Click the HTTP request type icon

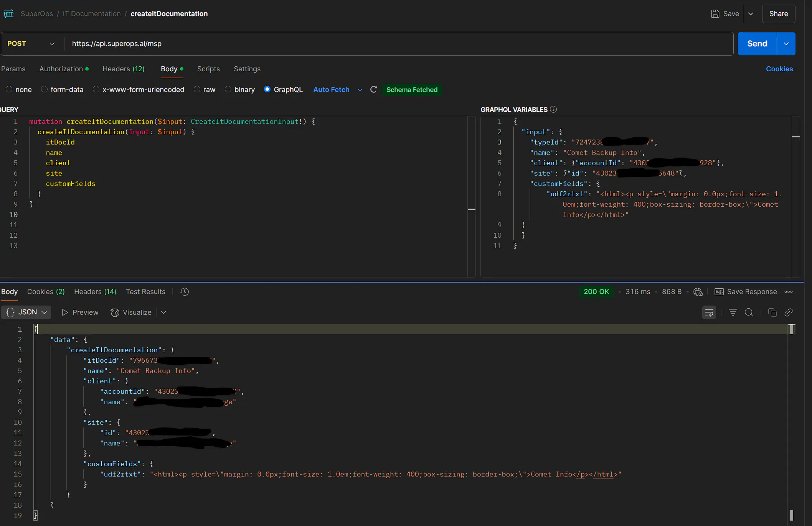[x=8, y=14]
